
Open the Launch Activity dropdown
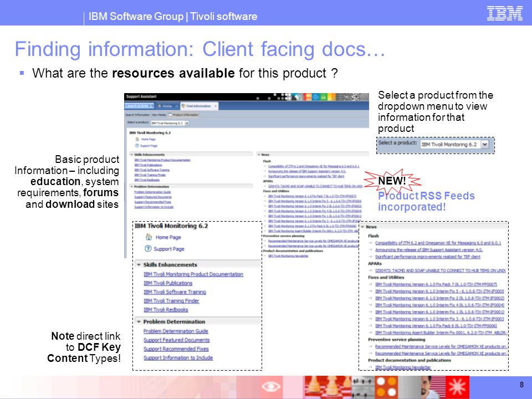pyautogui.click(x=139, y=106)
